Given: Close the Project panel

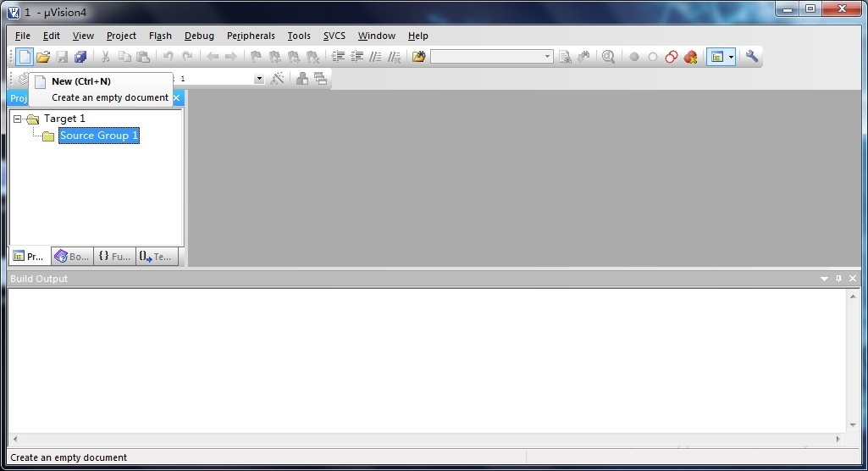Looking at the screenshot, I should pyautogui.click(x=177, y=98).
